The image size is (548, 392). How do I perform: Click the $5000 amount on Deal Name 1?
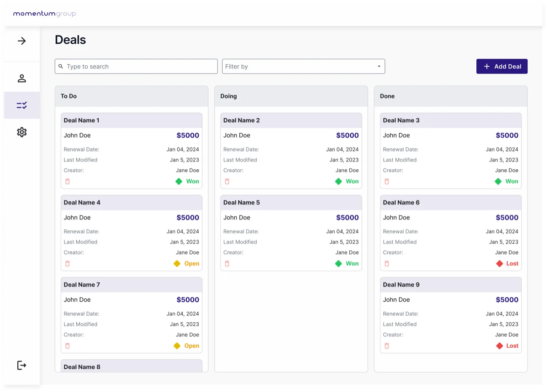pos(188,136)
